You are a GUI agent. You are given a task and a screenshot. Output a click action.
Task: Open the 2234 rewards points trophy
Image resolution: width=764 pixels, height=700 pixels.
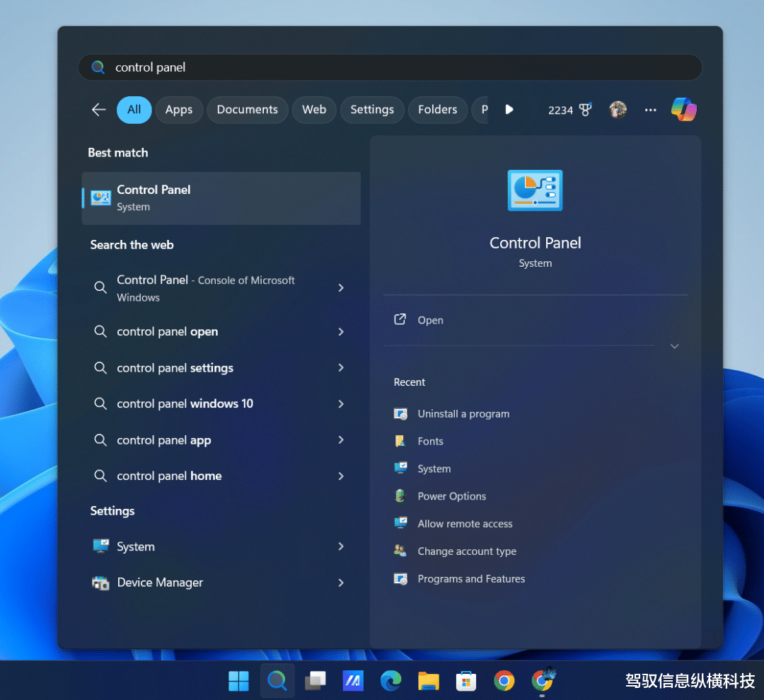(570, 110)
